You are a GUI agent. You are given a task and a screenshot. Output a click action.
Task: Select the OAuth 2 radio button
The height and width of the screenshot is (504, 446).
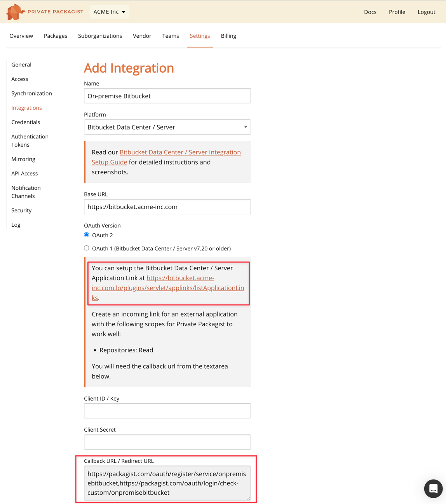[87, 235]
